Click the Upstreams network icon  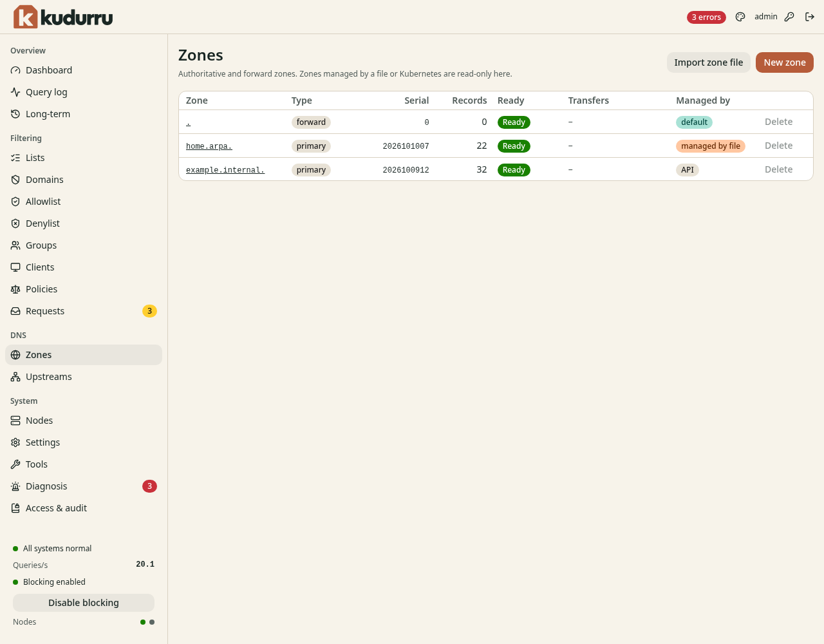tap(15, 377)
